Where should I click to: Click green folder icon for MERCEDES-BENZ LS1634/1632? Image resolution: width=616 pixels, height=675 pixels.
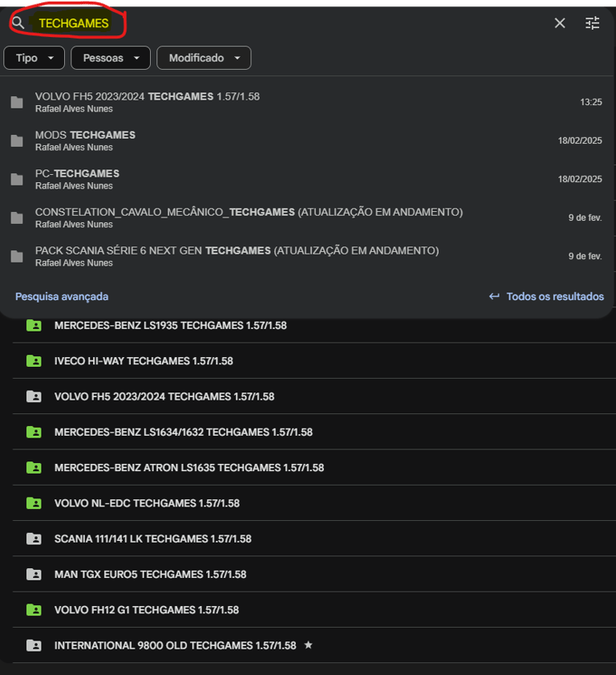pos(34,432)
